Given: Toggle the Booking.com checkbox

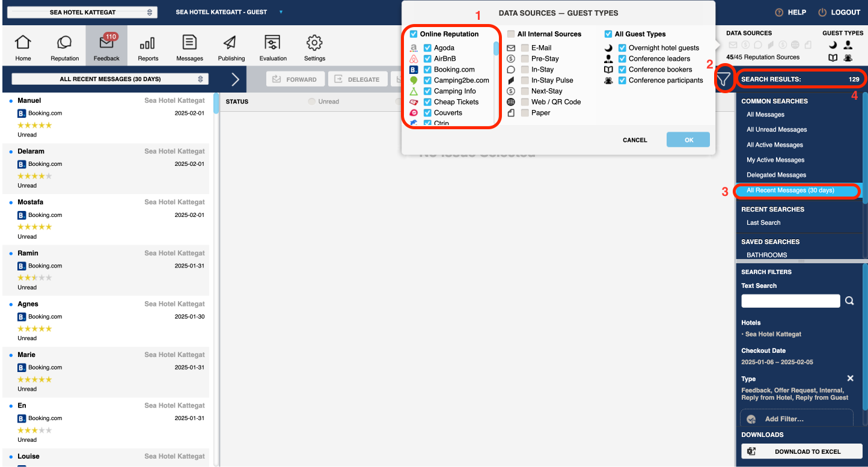Looking at the screenshot, I should pyautogui.click(x=427, y=70).
